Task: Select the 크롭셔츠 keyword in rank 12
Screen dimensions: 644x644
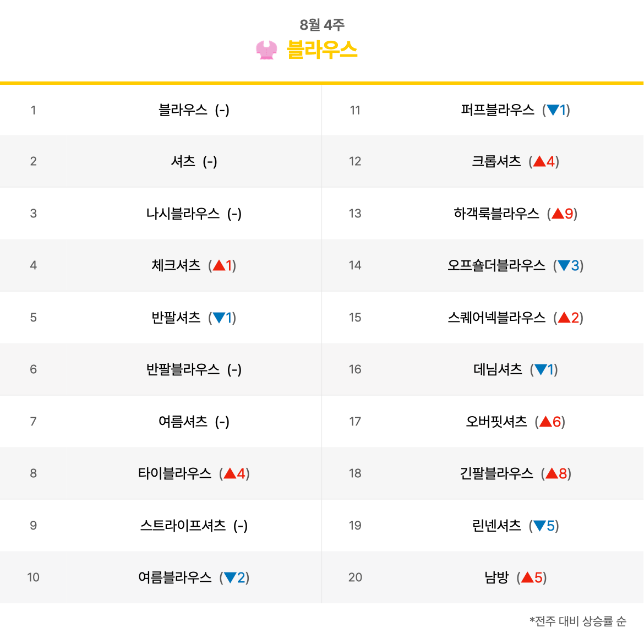Action: [496, 161]
